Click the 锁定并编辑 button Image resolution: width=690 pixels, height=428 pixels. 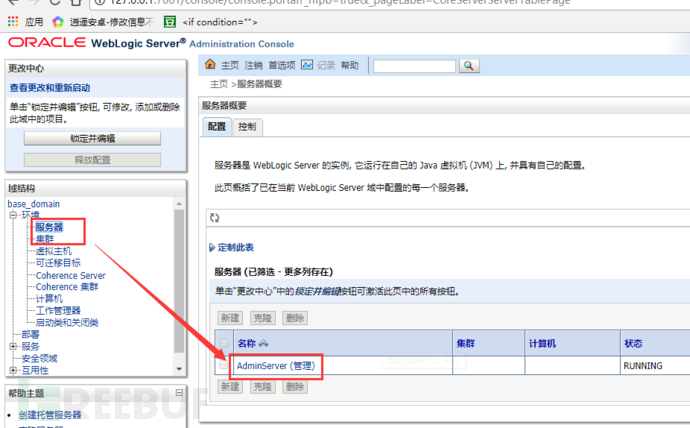coord(92,139)
